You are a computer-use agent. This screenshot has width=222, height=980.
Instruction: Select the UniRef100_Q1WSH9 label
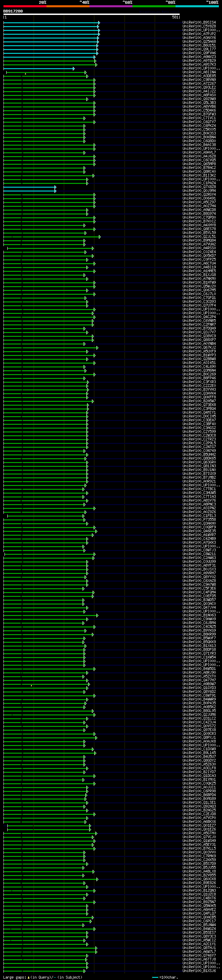click(199, 841)
